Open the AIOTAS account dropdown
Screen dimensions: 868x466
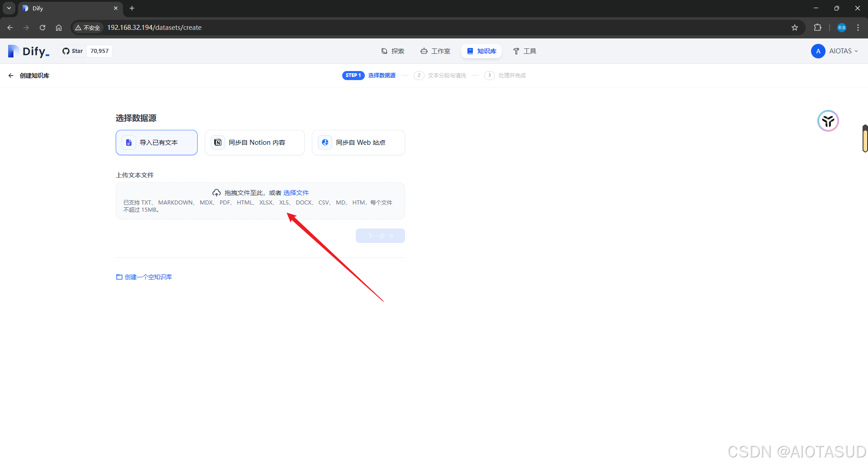tap(835, 51)
